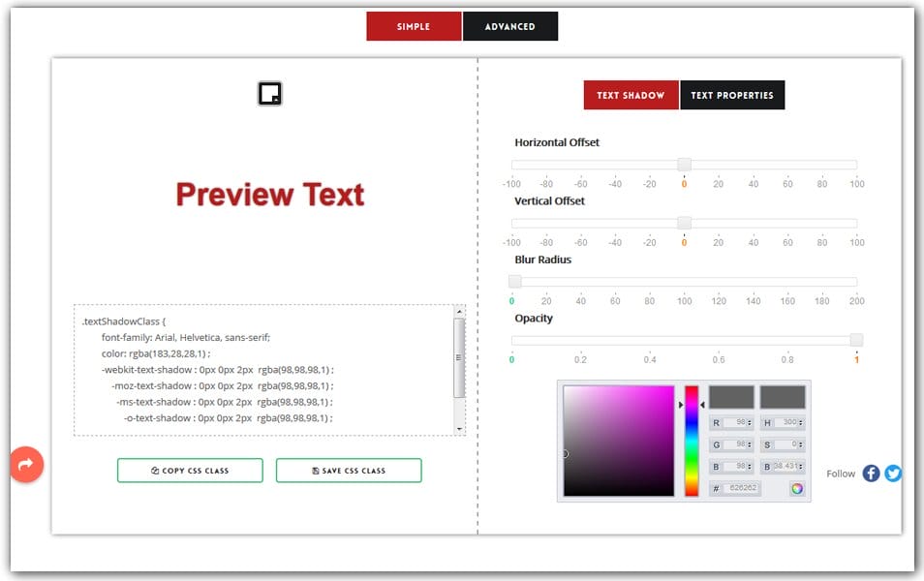Screen dimensions: 924x581
Task: Click the Copy CSS Class button
Action: click(x=189, y=471)
